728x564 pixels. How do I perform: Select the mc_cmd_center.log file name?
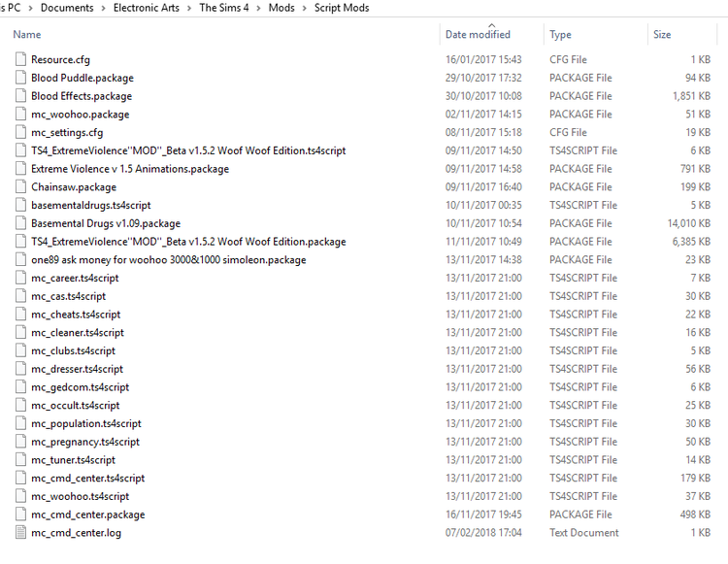tap(76, 532)
